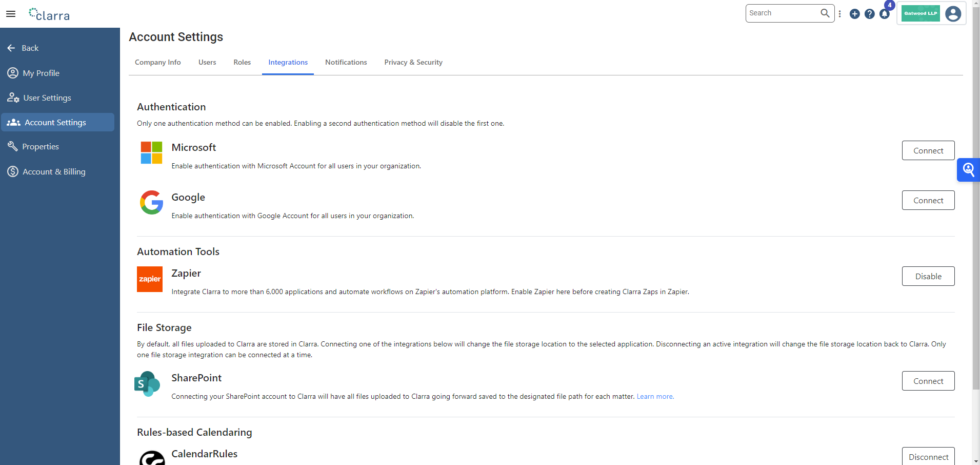Open the hamburger menu
Image resolution: width=980 pixels, height=465 pixels.
[x=11, y=14]
